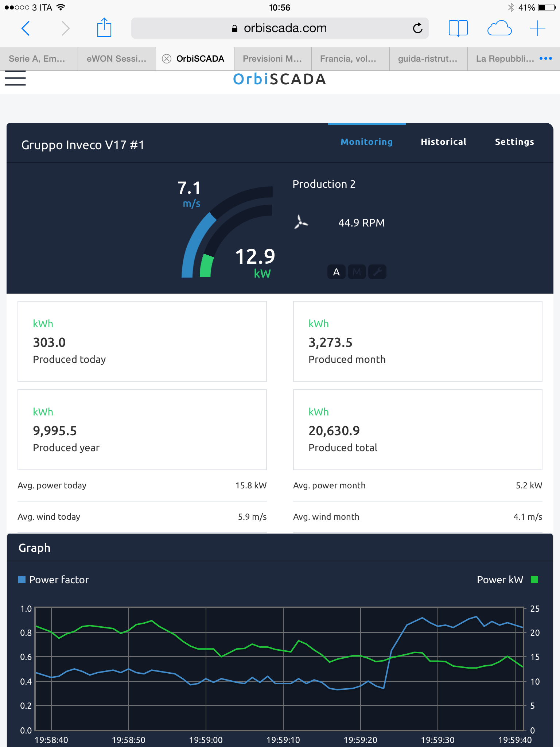The width and height of the screenshot is (560, 747).
Task: Reload the orbiscada.com page
Action: (417, 28)
